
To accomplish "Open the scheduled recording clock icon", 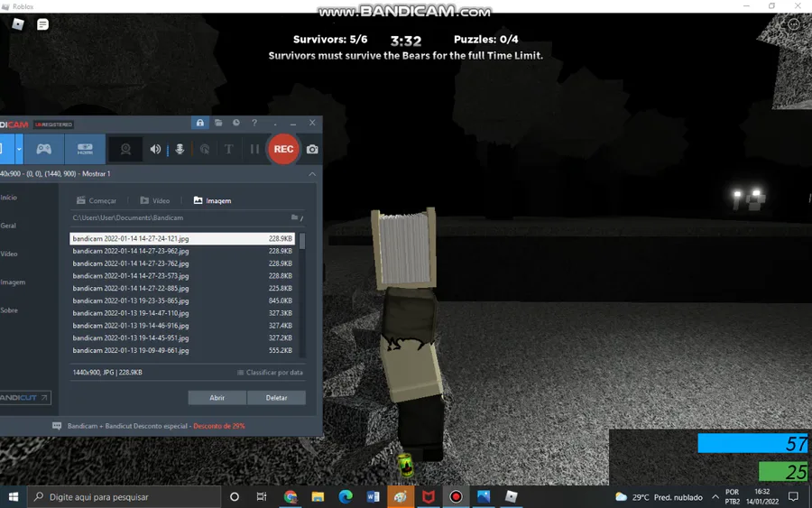I will (x=236, y=123).
